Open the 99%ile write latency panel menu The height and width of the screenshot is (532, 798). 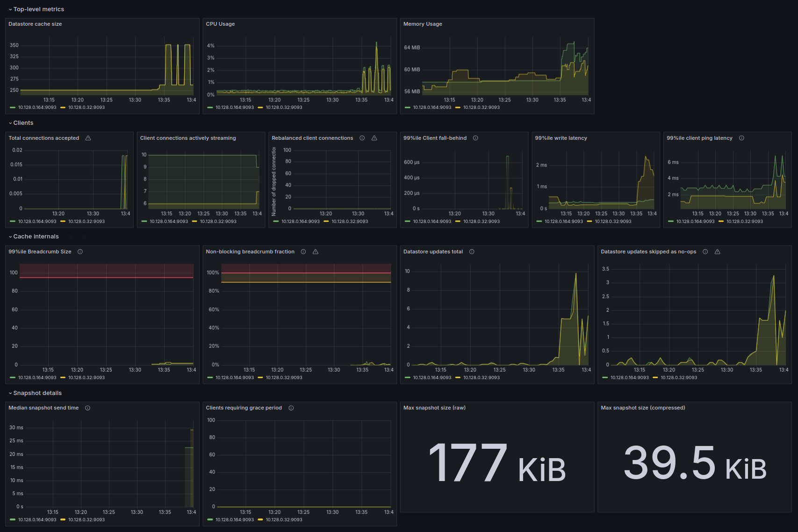561,138
